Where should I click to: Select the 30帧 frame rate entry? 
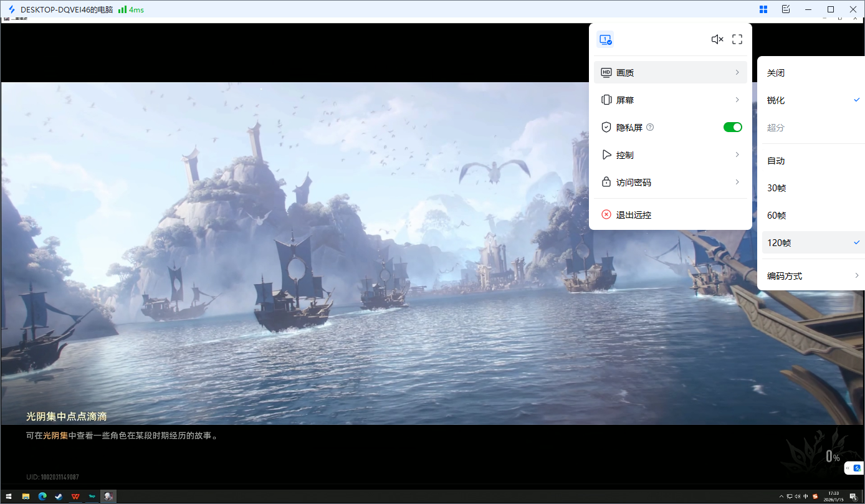point(777,188)
